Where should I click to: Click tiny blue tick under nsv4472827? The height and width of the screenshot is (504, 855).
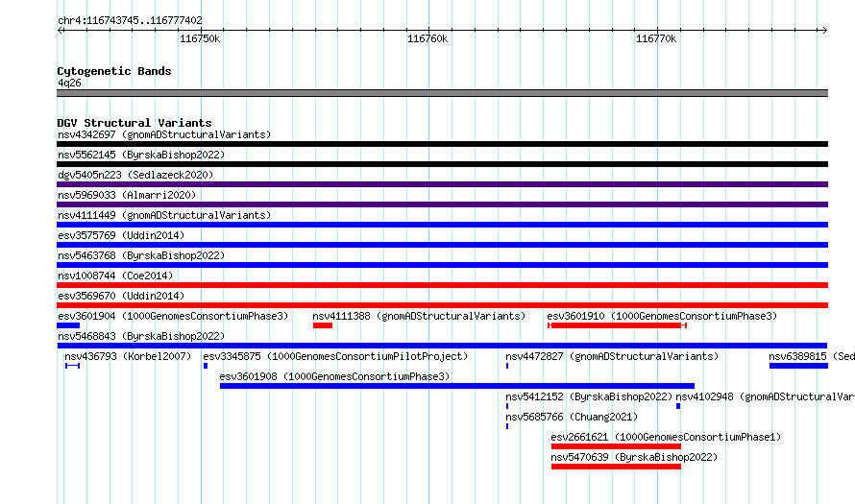pos(507,366)
